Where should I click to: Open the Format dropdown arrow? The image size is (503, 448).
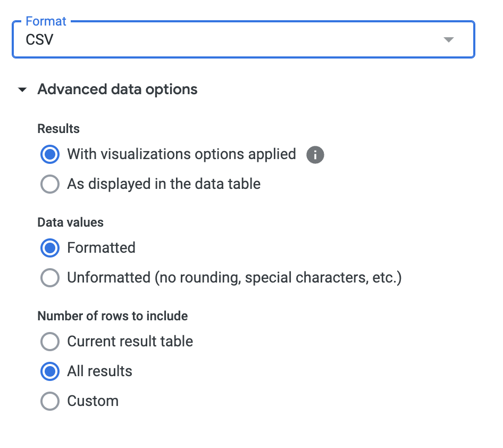point(449,40)
